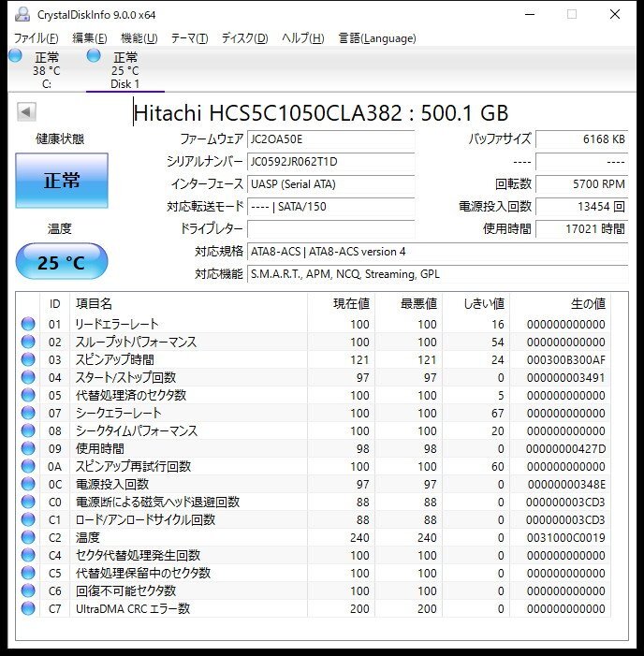644x656 pixels.
Task: Select the 回復不可能セクタ数 row name
Action: tap(126, 590)
